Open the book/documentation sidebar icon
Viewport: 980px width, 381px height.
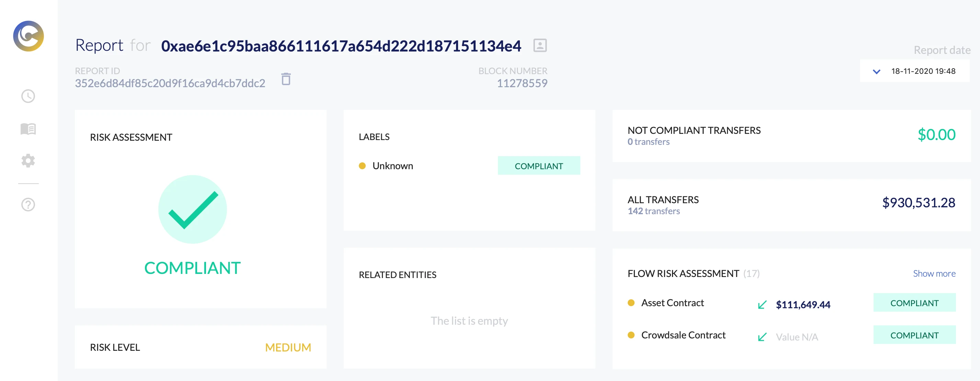[x=28, y=129]
